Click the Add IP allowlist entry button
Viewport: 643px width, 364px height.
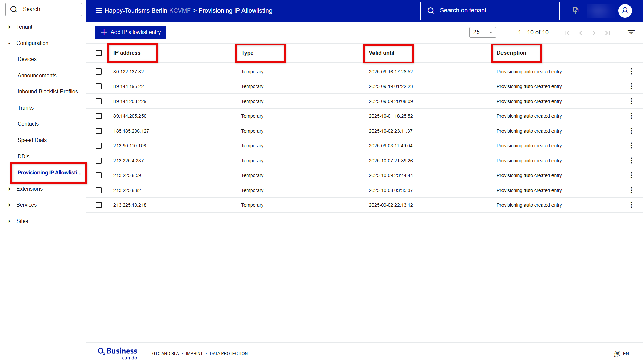pyautogui.click(x=130, y=32)
